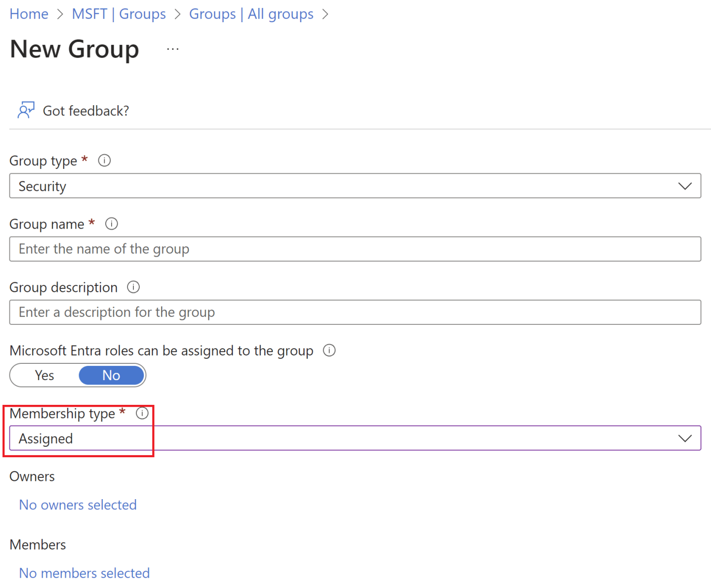Image resolution: width=711 pixels, height=588 pixels.
Task: Click the Membership type info icon
Action: (142, 414)
